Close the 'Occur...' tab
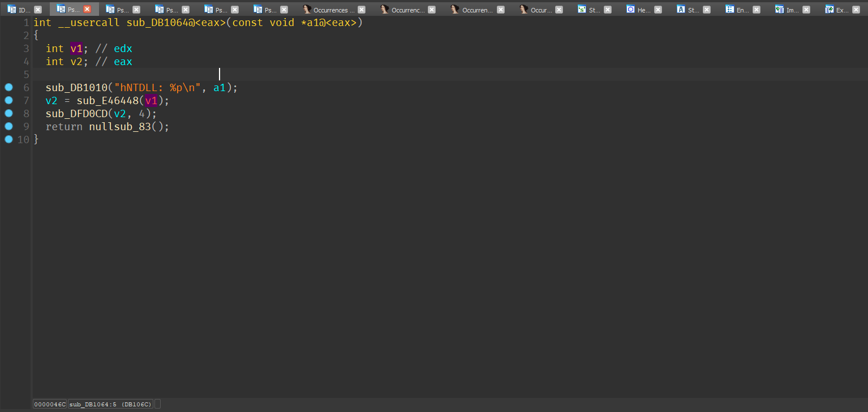The height and width of the screenshot is (412, 868). point(559,10)
